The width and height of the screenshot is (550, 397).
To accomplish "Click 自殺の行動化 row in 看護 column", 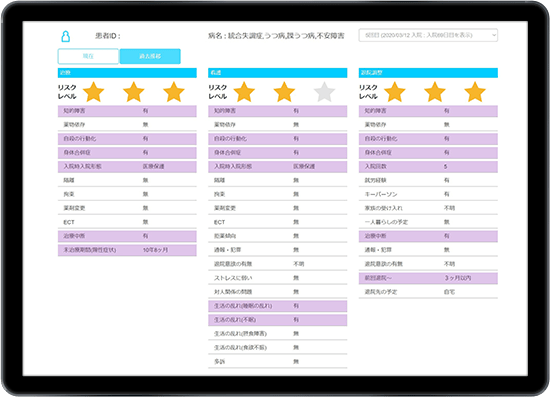I will (x=277, y=139).
